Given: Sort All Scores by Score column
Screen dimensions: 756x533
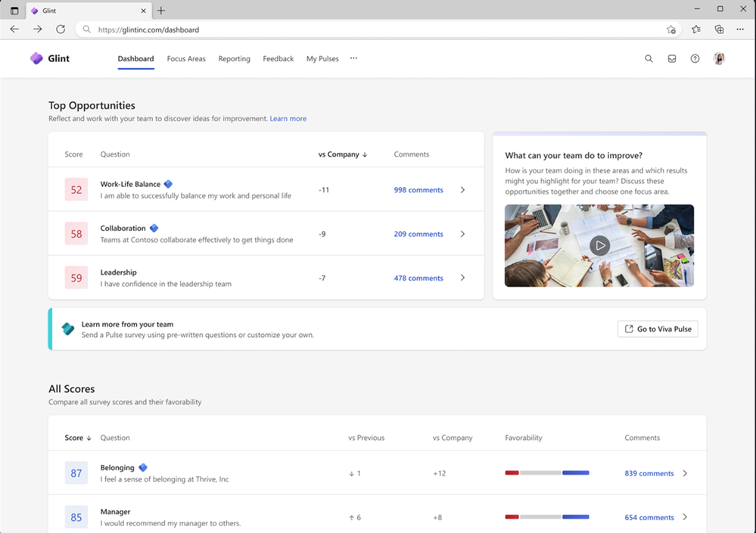Looking at the screenshot, I should [x=78, y=438].
